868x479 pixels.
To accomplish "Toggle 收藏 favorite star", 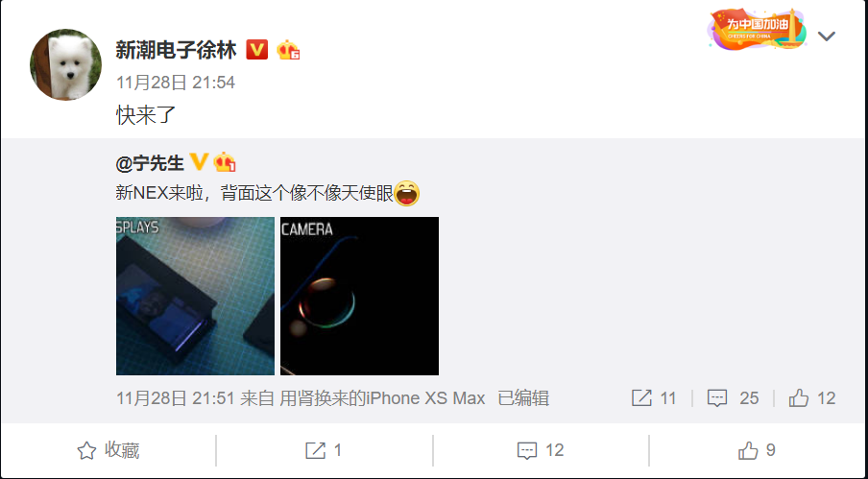I will coord(108,451).
